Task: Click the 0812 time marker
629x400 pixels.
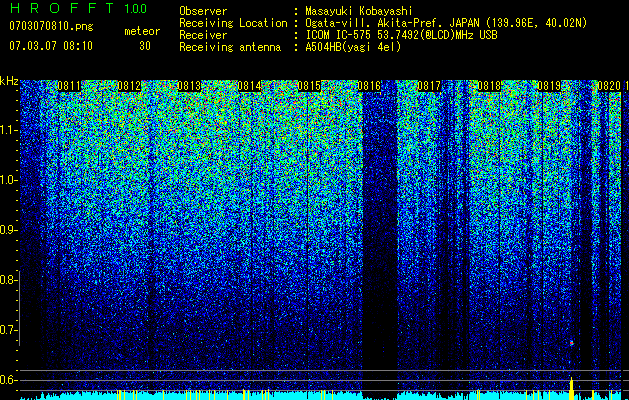Action: pos(129,86)
